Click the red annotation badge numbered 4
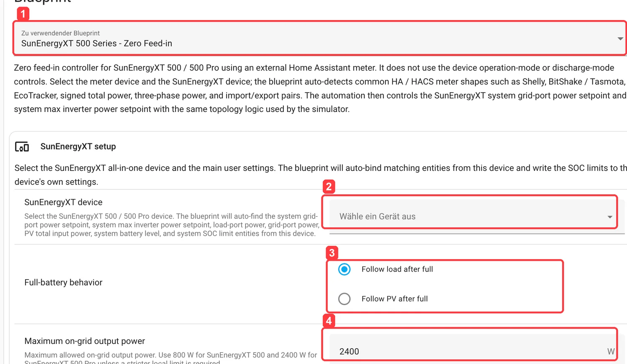Viewport: 627px width, 364px height. 329,321
